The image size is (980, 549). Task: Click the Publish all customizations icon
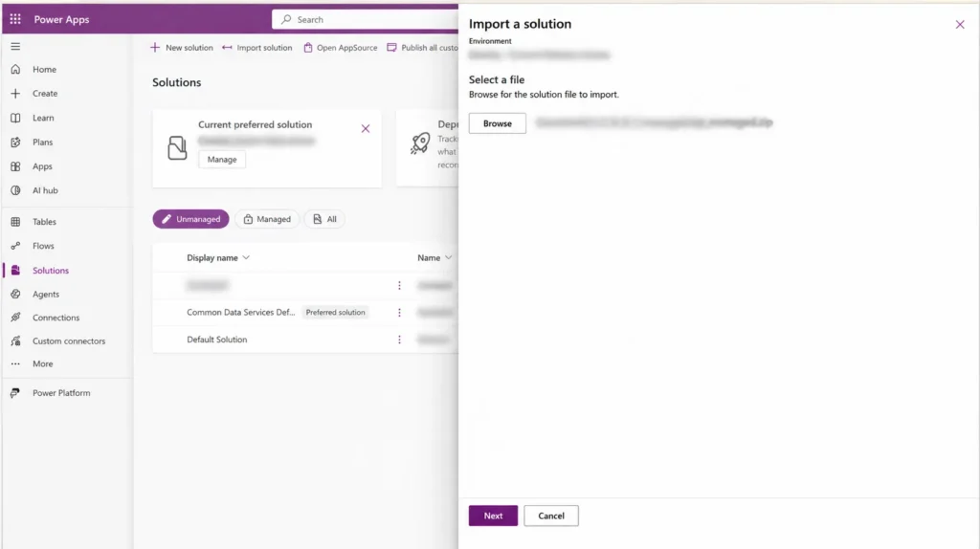click(x=391, y=48)
